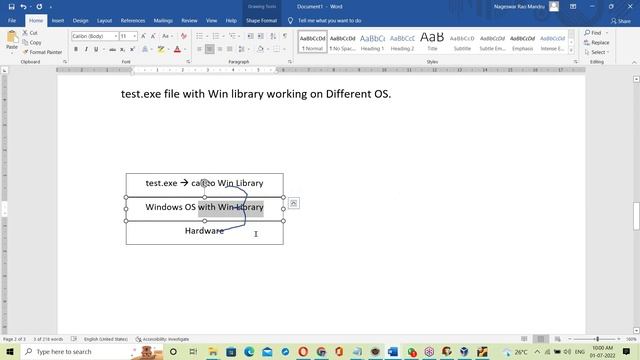Image resolution: width=640 pixels, height=360 pixels.
Task: Show or hide paragraph marks
Action: click(x=285, y=36)
